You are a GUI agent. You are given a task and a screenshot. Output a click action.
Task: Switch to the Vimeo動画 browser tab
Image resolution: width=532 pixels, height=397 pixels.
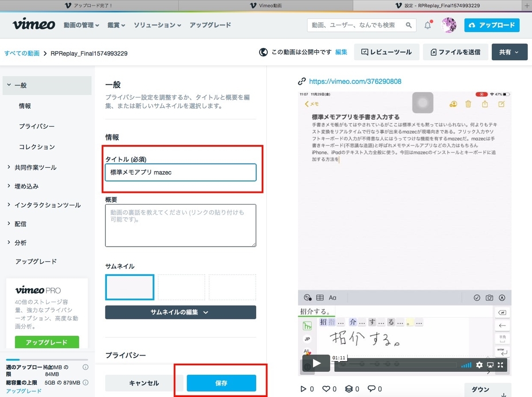point(266,5)
